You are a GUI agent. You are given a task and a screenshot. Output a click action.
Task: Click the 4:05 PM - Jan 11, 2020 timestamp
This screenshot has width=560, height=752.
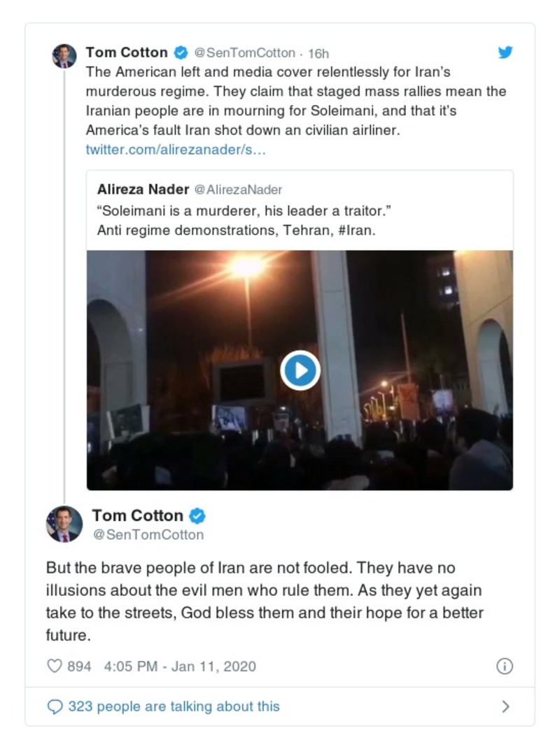coord(180,666)
